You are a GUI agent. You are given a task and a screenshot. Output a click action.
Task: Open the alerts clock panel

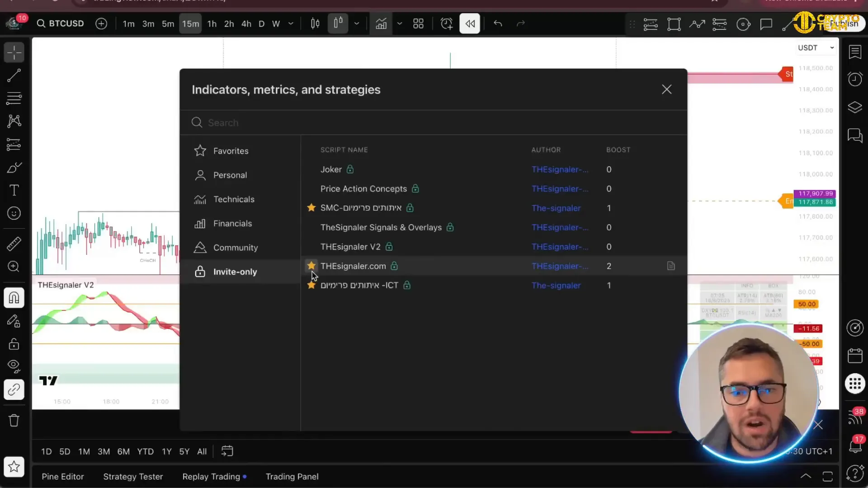coord(855,80)
